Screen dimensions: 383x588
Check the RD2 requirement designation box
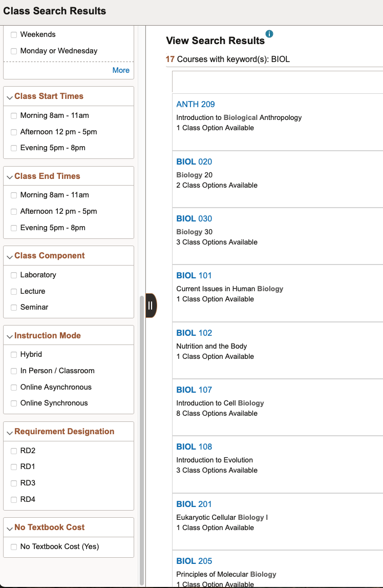click(14, 451)
